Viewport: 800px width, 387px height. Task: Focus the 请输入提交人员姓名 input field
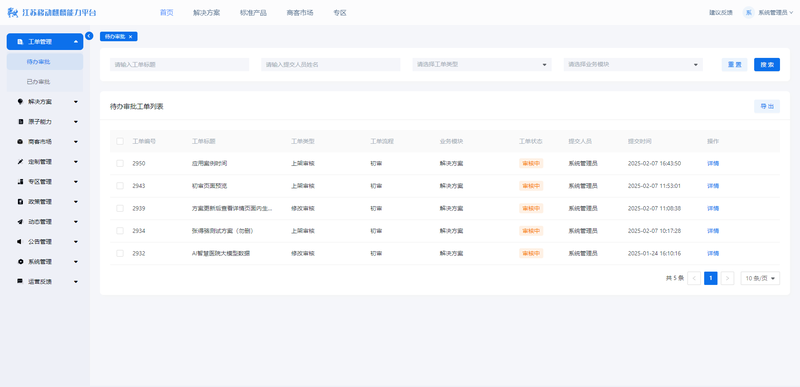click(x=331, y=65)
